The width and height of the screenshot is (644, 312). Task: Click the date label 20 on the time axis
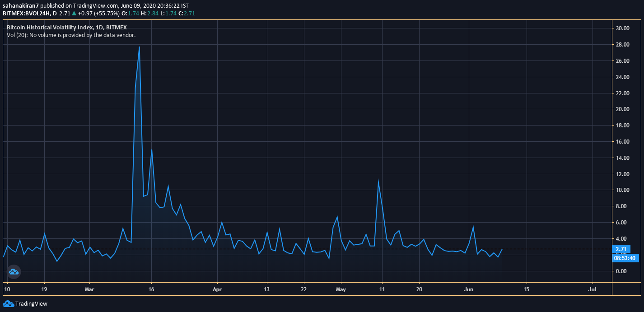pyautogui.click(x=419, y=289)
